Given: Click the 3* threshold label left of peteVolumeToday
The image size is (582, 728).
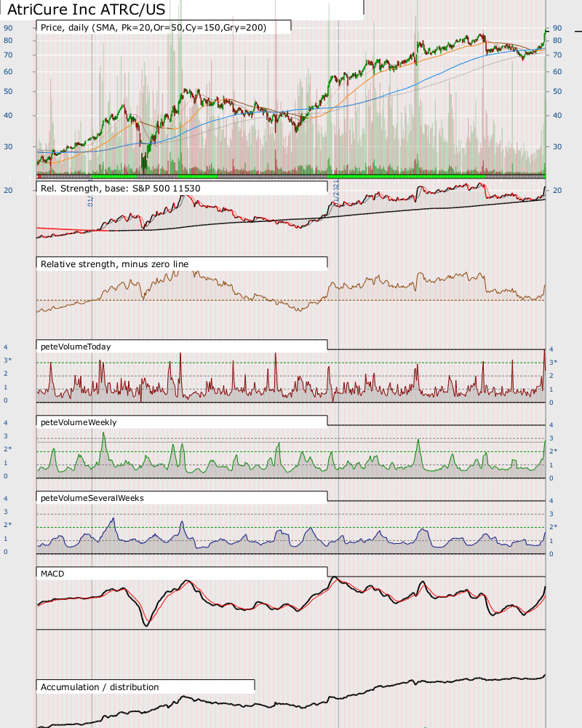Looking at the screenshot, I should (x=8, y=360).
